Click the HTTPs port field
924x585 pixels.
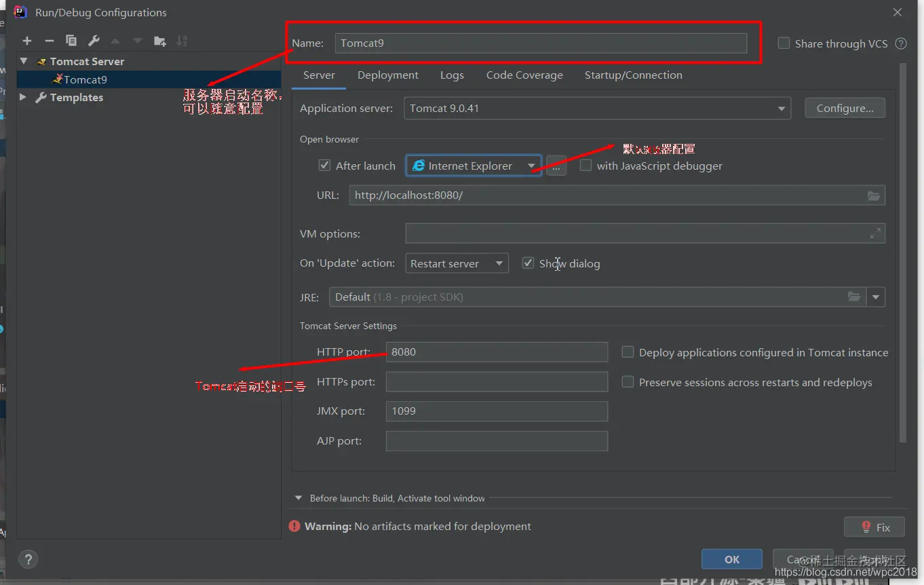coord(497,382)
